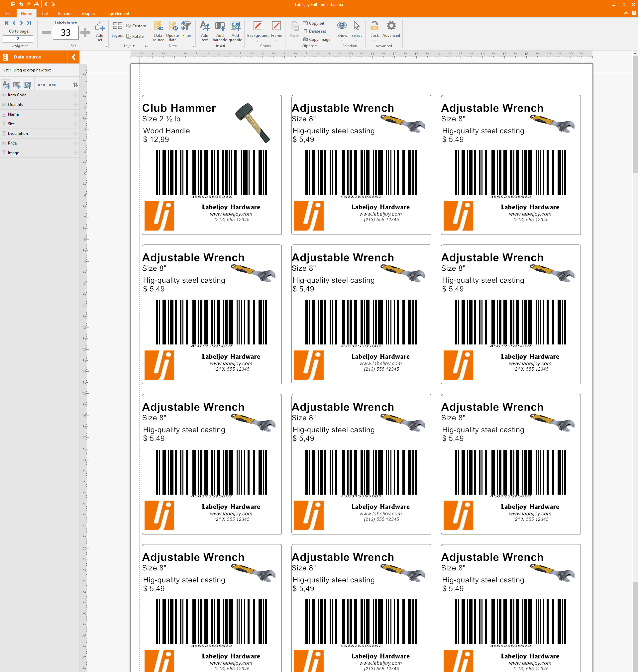Select the add-barcode field mode in Data source panel
638x672 pixels.
pyautogui.click(x=17, y=85)
